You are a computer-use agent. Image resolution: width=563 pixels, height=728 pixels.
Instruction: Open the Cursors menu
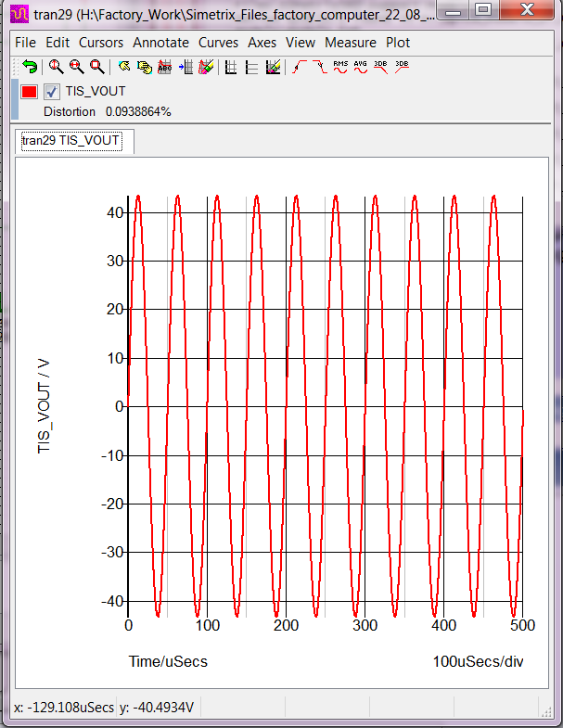(x=101, y=43)
